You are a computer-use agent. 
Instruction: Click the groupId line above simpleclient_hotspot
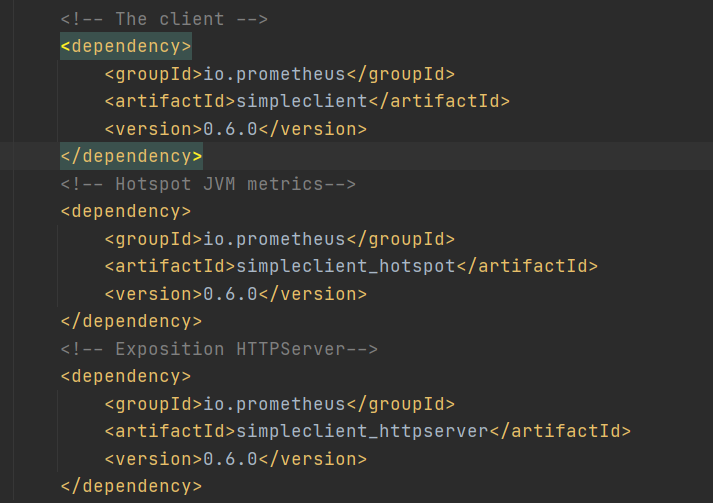(x=280, y=239)
